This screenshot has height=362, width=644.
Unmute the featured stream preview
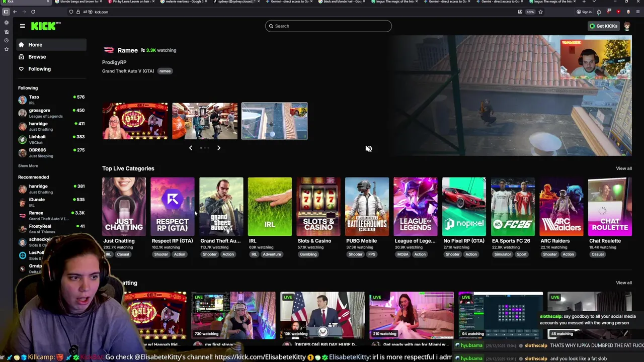[x=369, y=148]
